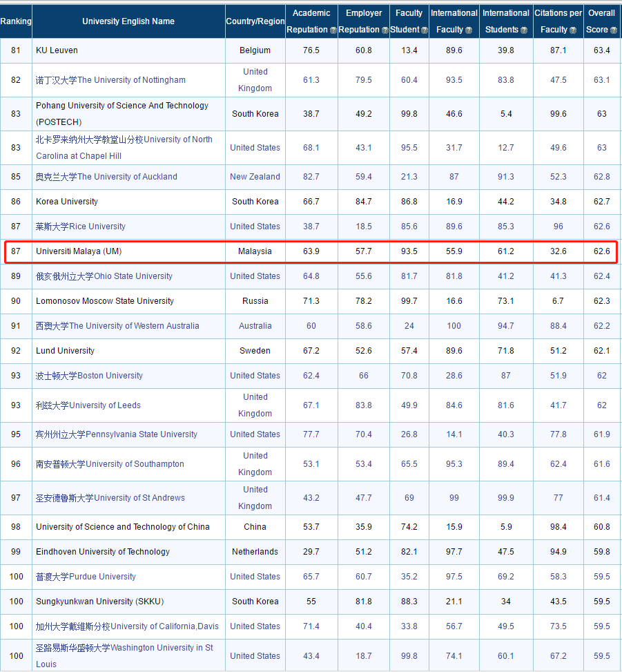Open University of California, Davis link
The height and width of the screenshot is (672, 622).
127,626
